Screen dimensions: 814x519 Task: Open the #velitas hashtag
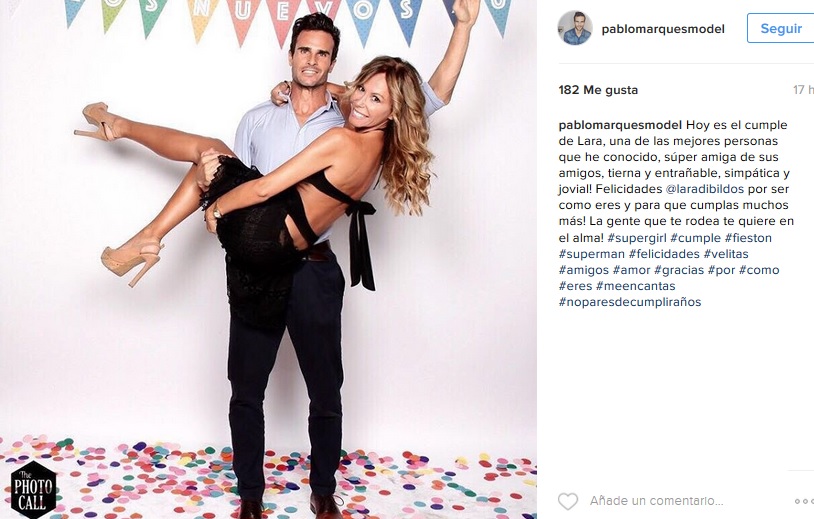pos(726,254)
